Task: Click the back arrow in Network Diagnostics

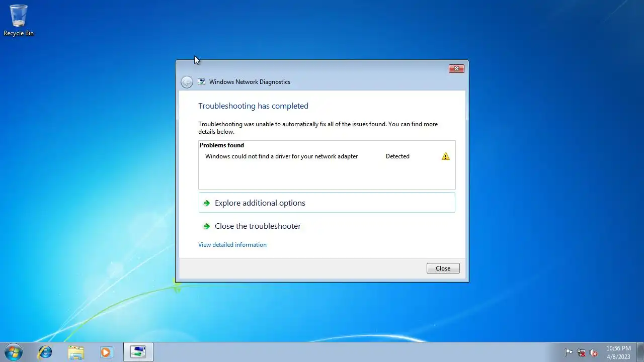Action: pos(187,82)
